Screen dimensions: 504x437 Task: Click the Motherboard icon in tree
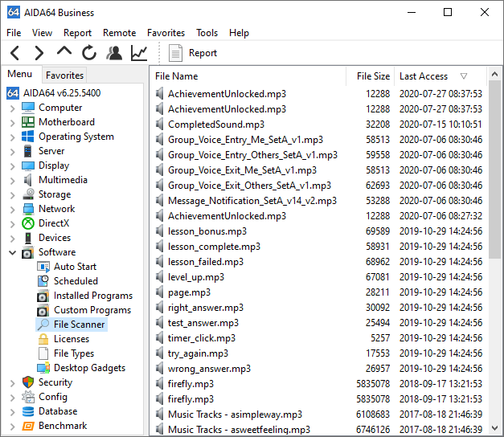click(x=28, y=122)
